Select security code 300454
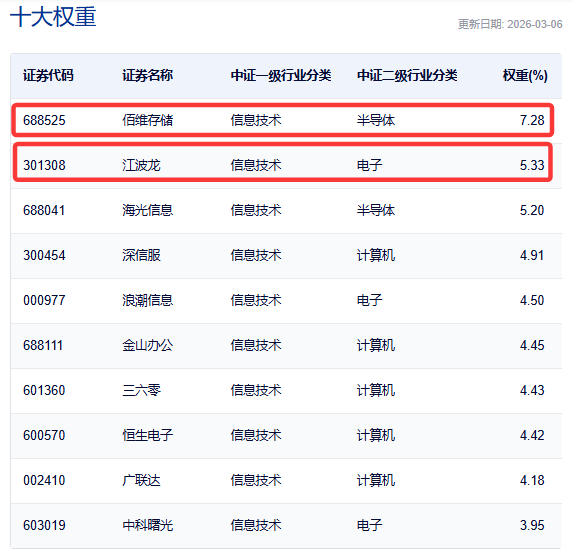Screen dimensions: 573x552 tap(44, 255)
